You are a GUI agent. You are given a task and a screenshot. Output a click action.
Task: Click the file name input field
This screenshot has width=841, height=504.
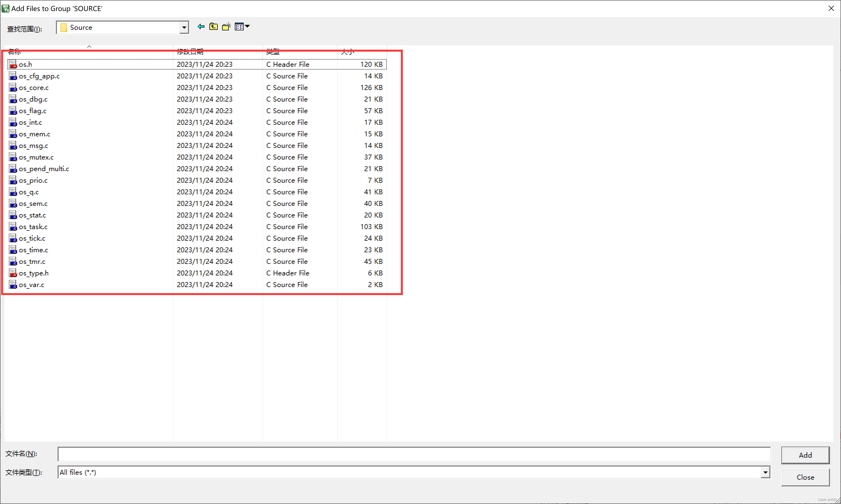(x=414, y=454)
